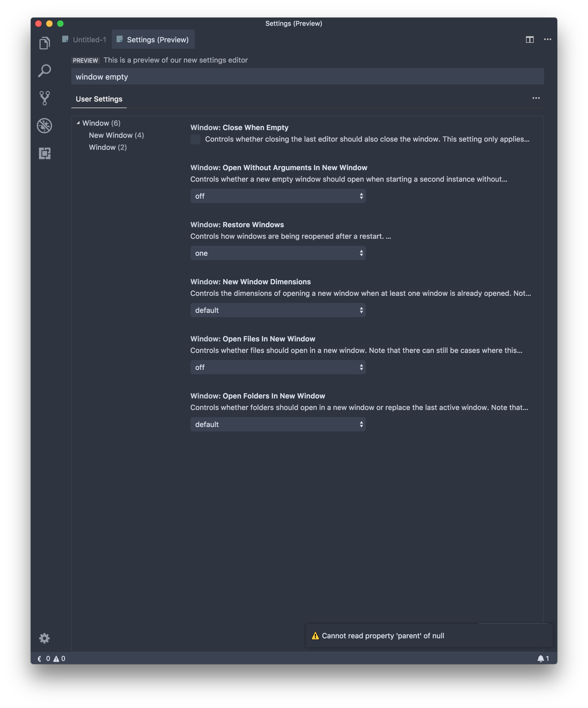This screenshot has height=708, width=588.
Task: Select the Debug icon in activity bar
Action: [x=45, y=125]
